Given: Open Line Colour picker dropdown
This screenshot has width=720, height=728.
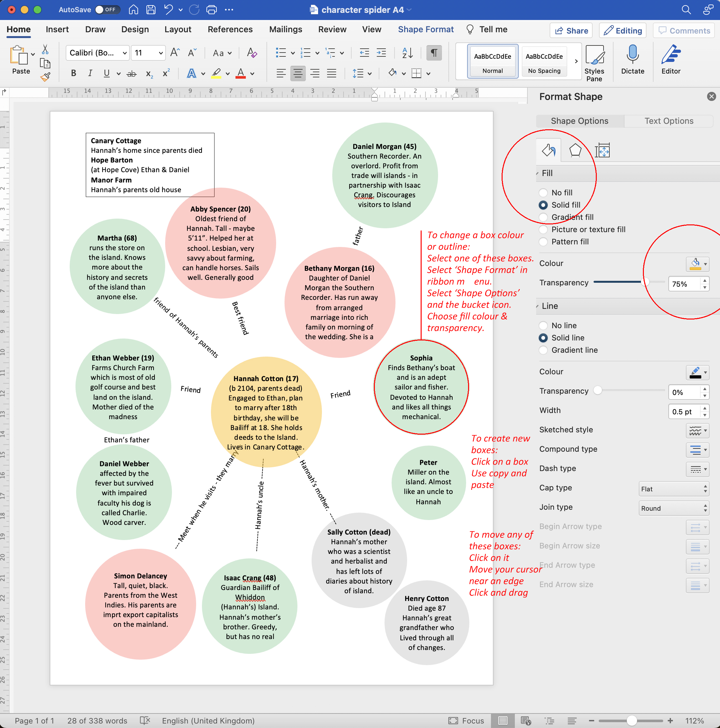Looking at the screenshot, I should (697, 372).
